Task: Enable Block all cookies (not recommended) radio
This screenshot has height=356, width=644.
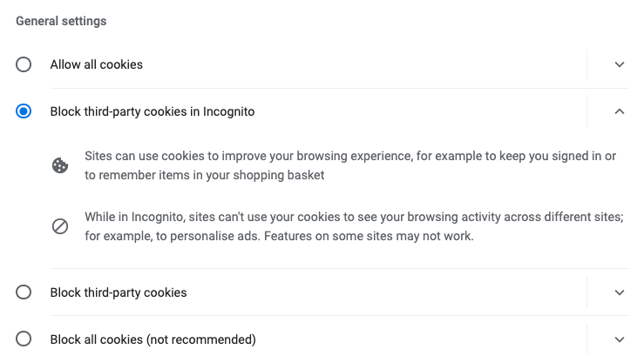Action: (x=24, y=339)
